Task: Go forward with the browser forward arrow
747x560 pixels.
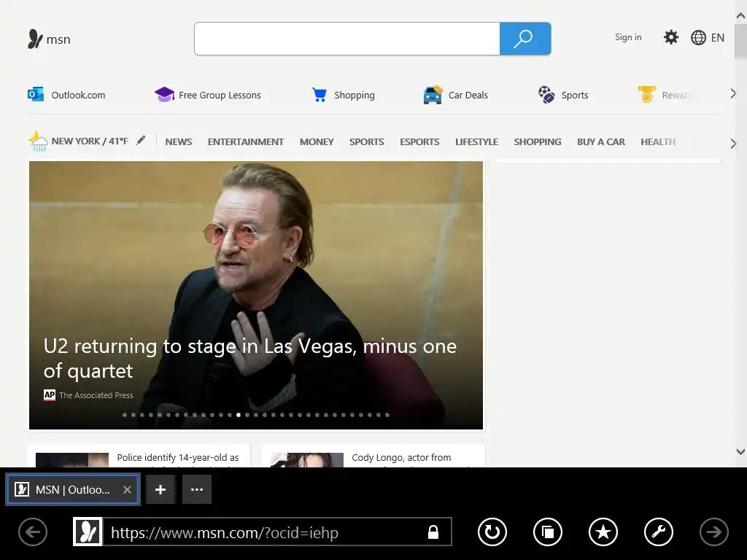Action: (713, 532)
